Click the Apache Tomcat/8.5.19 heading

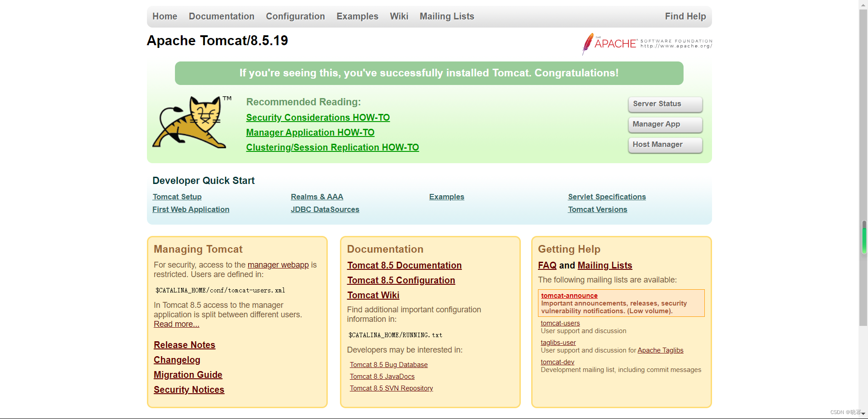coord(217,41)
